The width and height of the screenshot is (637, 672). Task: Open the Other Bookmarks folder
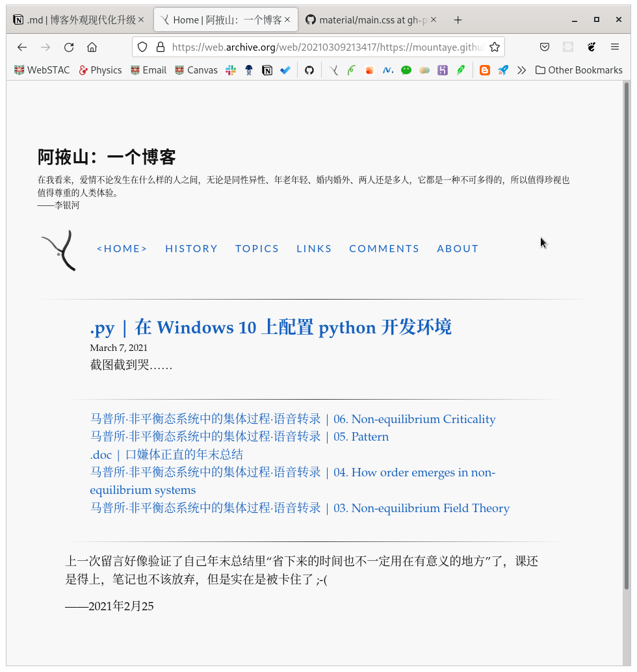578,70
